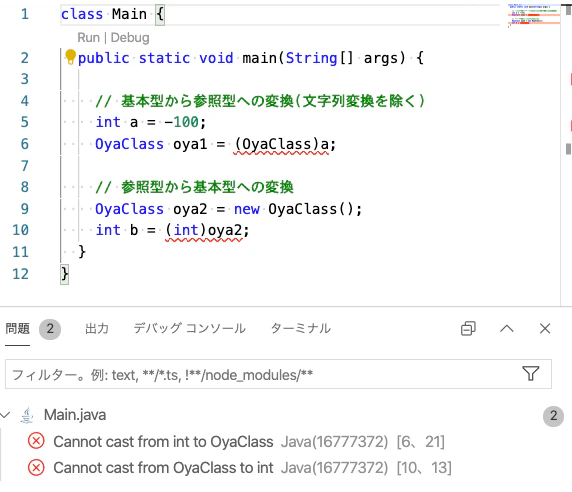Click the lightbulb quick-fix icon on line 2
Viewport: 572px width, 492px height.
(x=70, y=57)
